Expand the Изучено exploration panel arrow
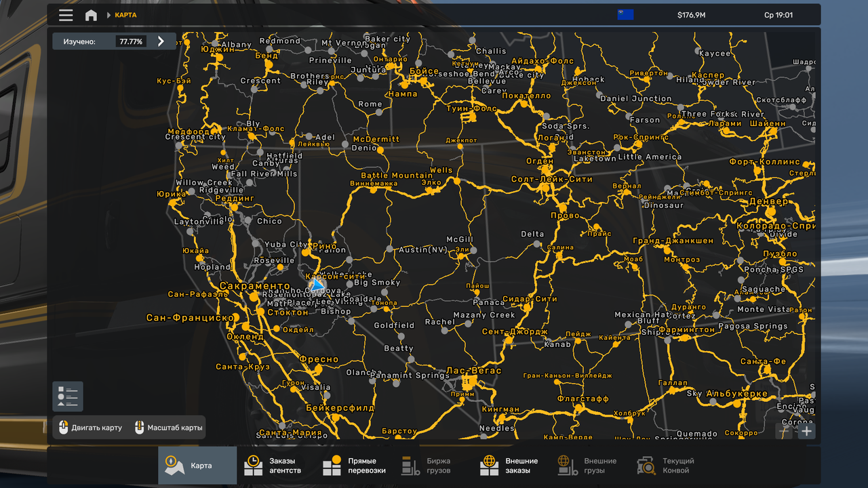Image resolution: width=868 pixels, height=488 pixels. (x=161, y=41)
